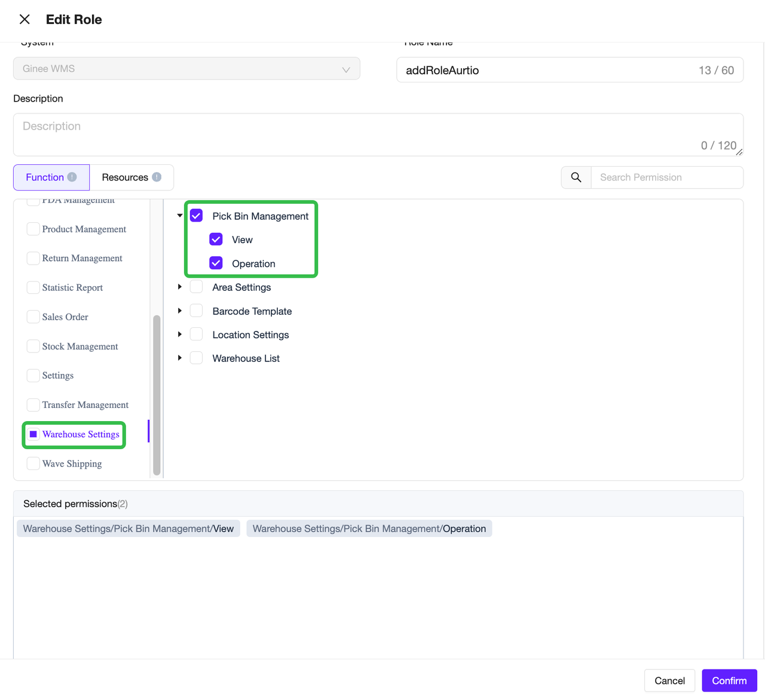765x700 pixels.
Task: Collapse the Pick Bin Management tree node
Action: click(x=180, y=216)
